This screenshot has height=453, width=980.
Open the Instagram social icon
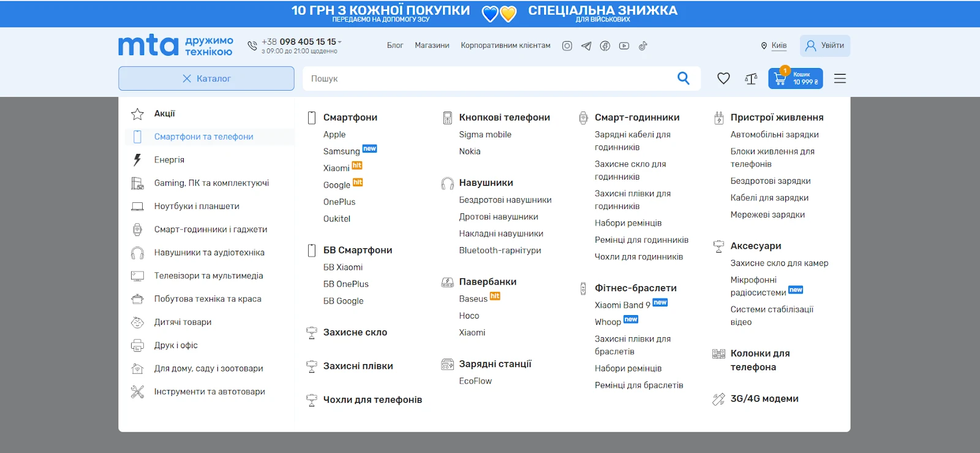click(x=567, y=46)
